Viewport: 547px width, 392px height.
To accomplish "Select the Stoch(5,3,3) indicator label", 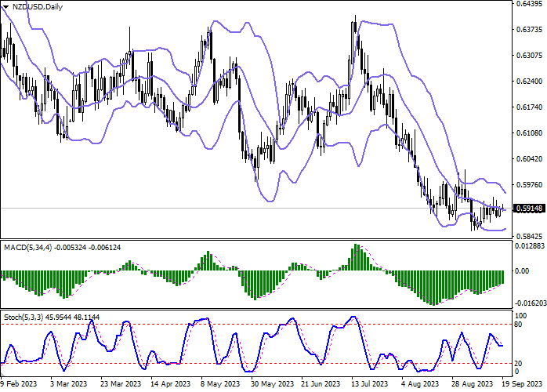I will pos(24,317).
